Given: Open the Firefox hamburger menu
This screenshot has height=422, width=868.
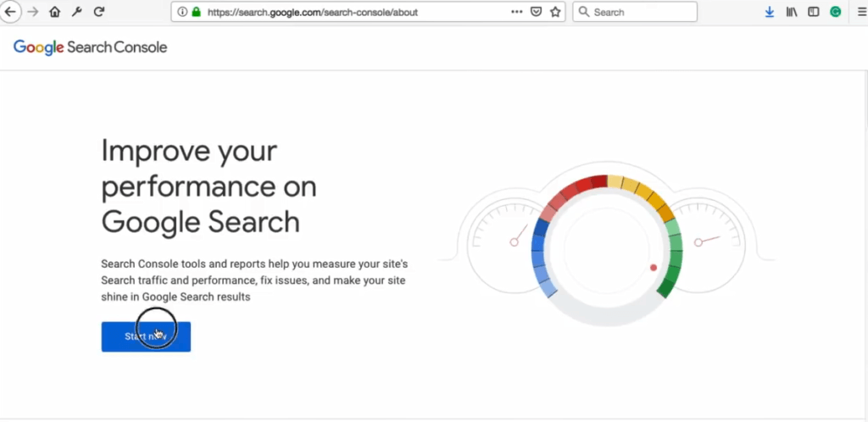Looking at the screenshot, I should click(x=861, y=12).
